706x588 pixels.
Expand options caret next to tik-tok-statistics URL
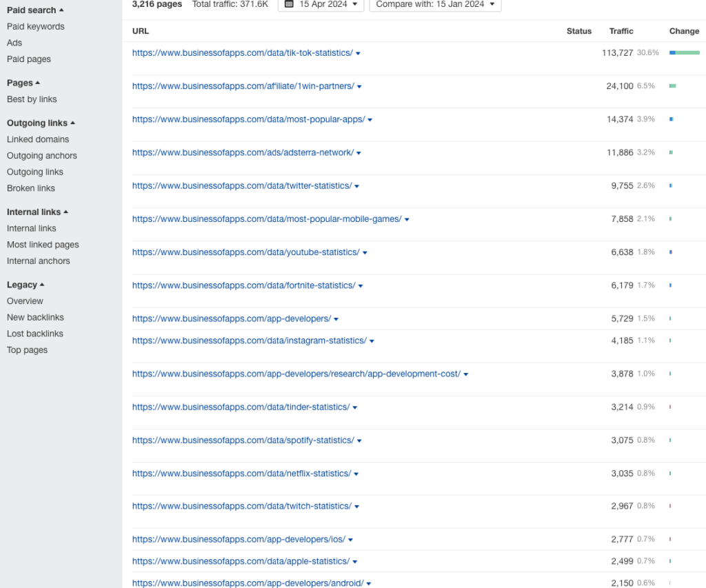click(x=358, y=52)
